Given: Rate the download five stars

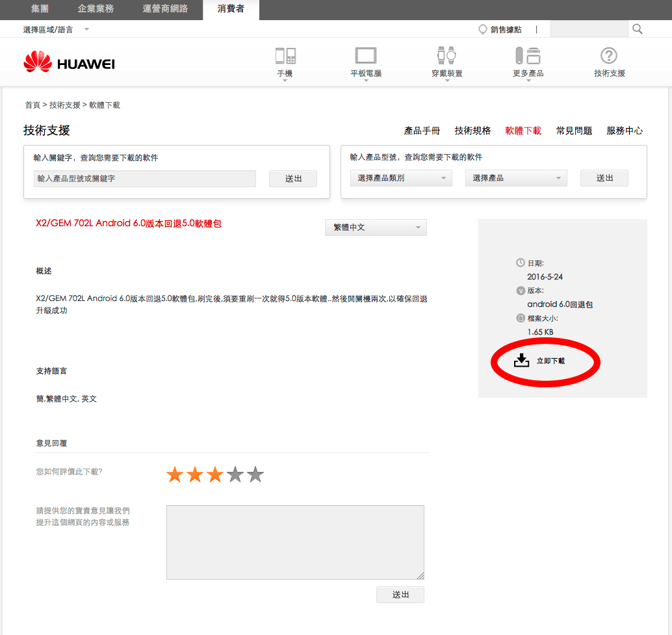Looking at the screenshot, I should [x=255, y=474].
